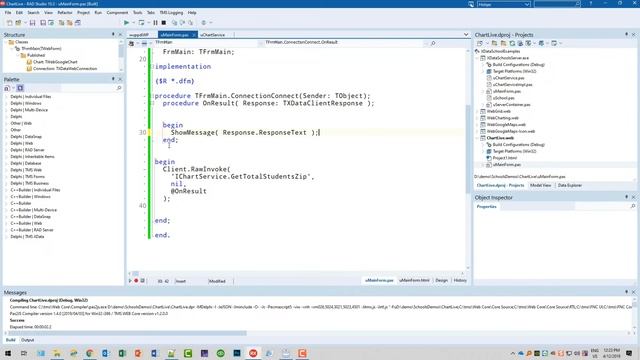Expand WebGrid.web project node

[477, 111]
